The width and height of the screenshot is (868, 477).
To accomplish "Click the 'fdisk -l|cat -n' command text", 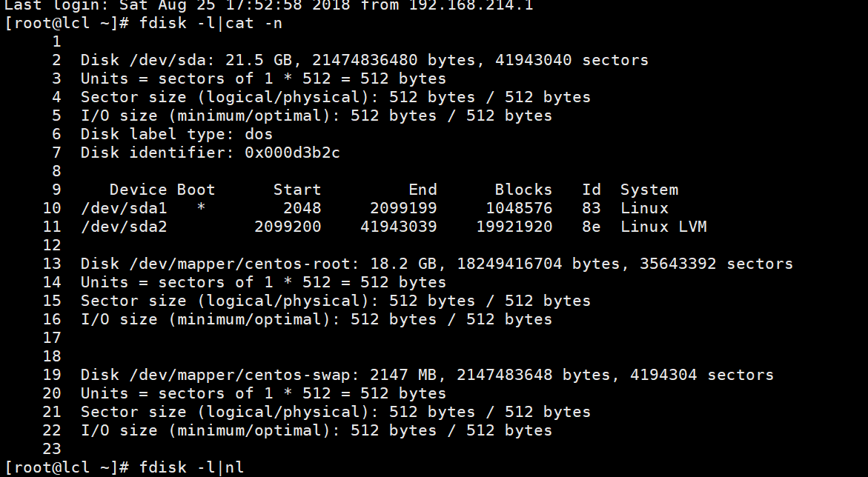I will pos(211,23).
